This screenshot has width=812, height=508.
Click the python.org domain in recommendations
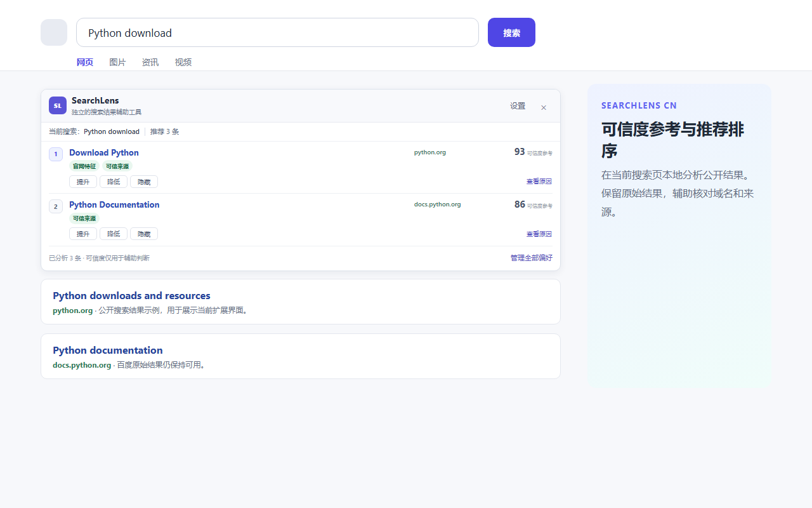[x=430, y=152]
